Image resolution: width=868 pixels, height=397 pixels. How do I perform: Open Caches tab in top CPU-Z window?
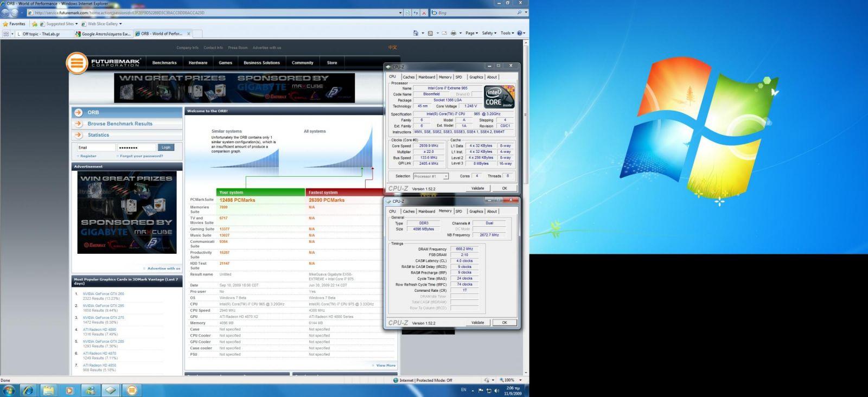[x=409, y=77]
